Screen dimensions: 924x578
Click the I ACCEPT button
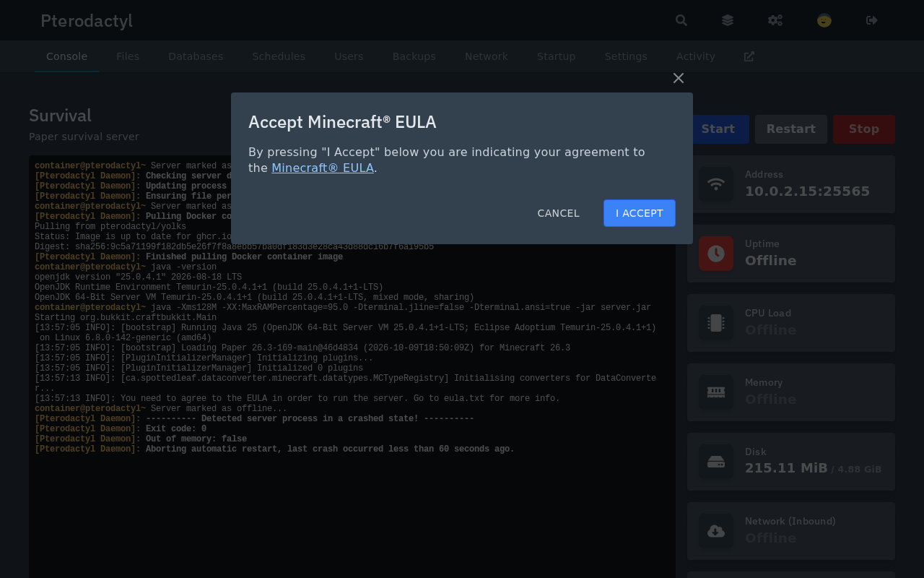(640, 213)
